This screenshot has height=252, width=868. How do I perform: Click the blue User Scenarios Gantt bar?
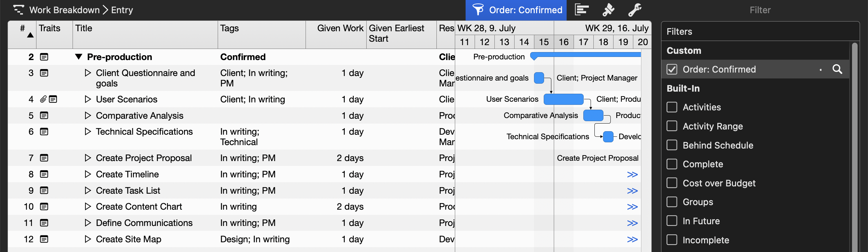(564, 99)
